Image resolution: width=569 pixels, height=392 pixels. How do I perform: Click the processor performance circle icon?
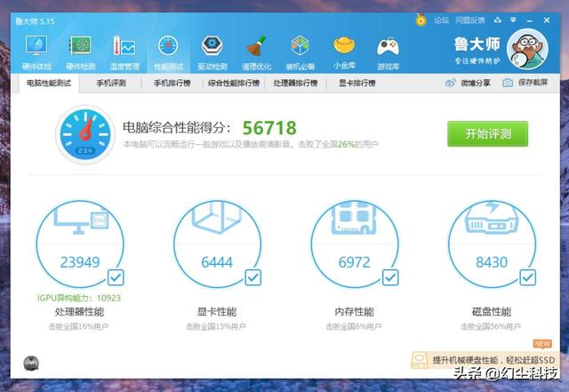pos(80,244)
